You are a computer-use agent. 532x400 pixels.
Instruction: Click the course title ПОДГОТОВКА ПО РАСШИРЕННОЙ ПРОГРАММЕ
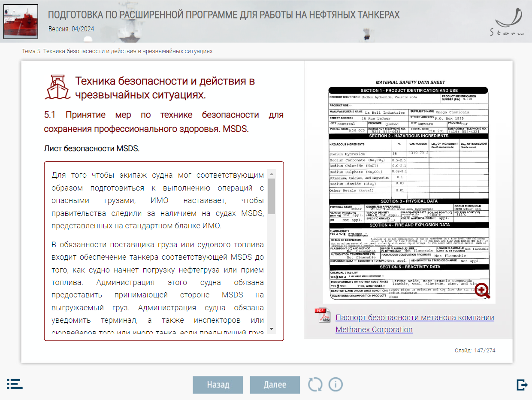224,15
